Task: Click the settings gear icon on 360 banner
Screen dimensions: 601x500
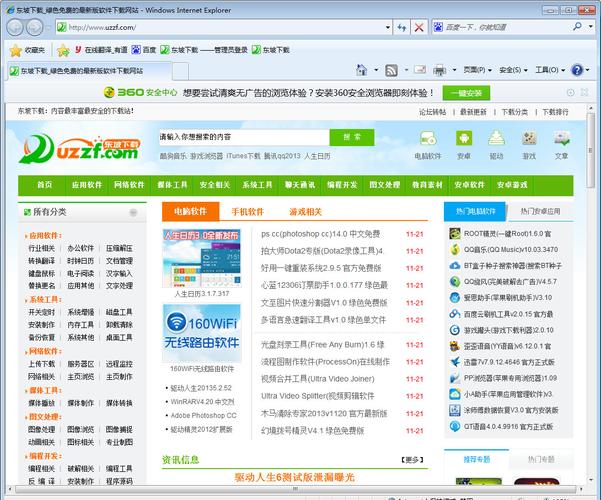Action: pos(571,92)
